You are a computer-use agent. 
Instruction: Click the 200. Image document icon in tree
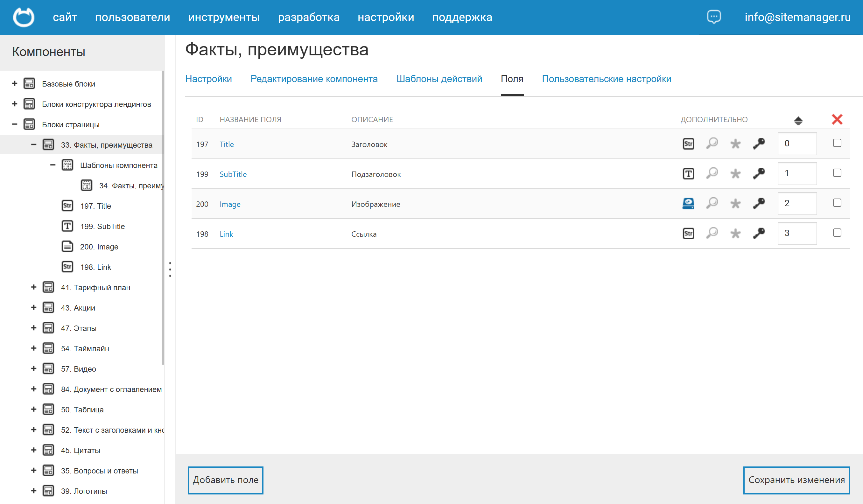coord(67,247)
